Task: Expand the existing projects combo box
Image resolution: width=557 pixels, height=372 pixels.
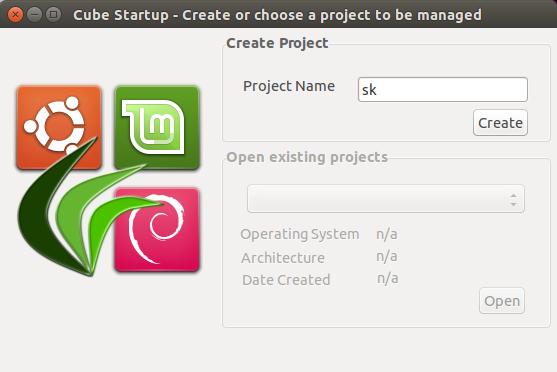Action: [386, 199]
